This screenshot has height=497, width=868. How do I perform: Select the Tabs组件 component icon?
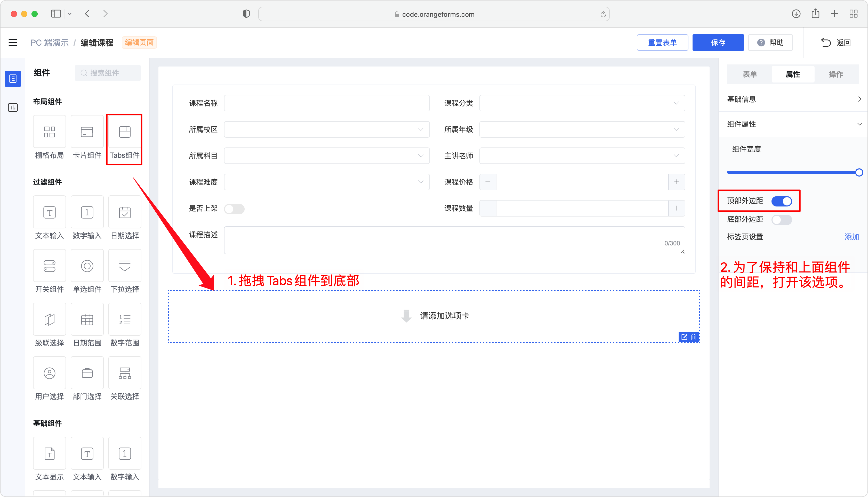point(125,132)
